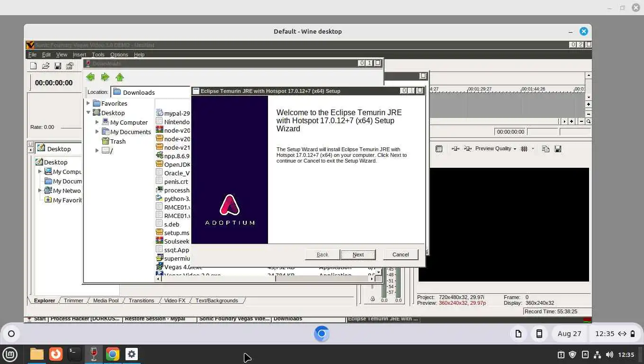The image size is (644, 364).
Task: Save preview snapshot to file icon
Action: pyautogui.click(x=558, y=149)
